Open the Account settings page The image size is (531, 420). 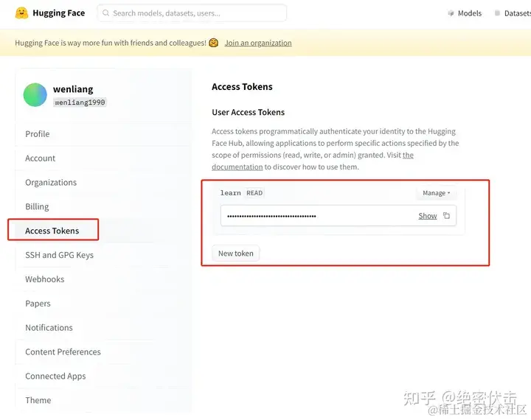pos(41,158)
